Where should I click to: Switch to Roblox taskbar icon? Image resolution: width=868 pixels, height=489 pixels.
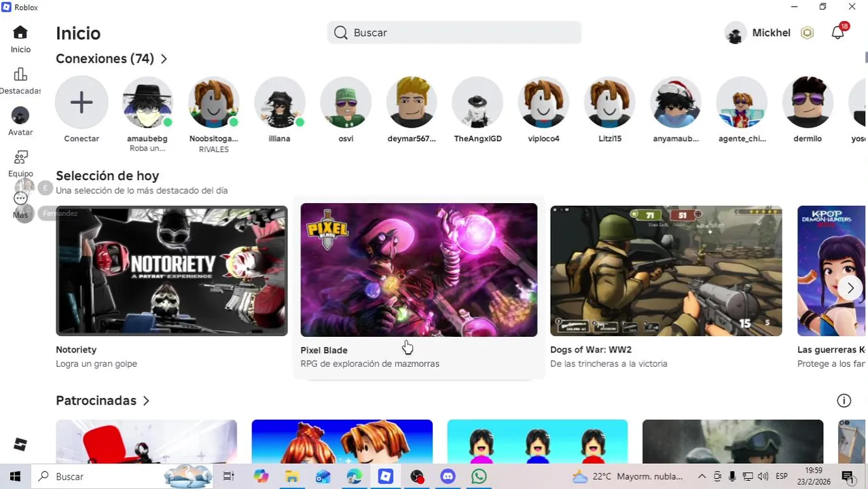click(386, 477)
